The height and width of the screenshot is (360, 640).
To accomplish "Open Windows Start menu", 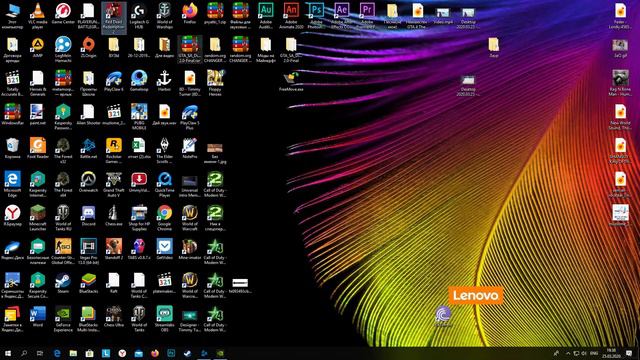I will [x=8, y=353].
